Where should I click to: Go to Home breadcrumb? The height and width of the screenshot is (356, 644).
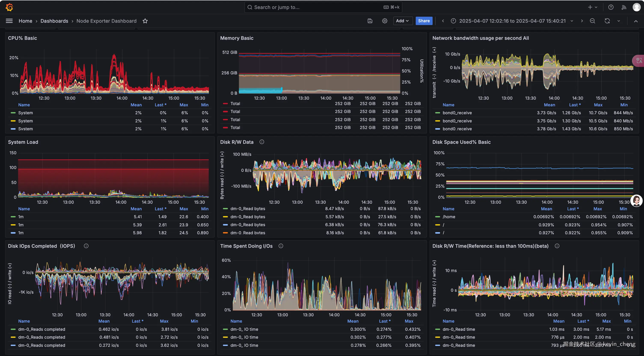[25, 21]
